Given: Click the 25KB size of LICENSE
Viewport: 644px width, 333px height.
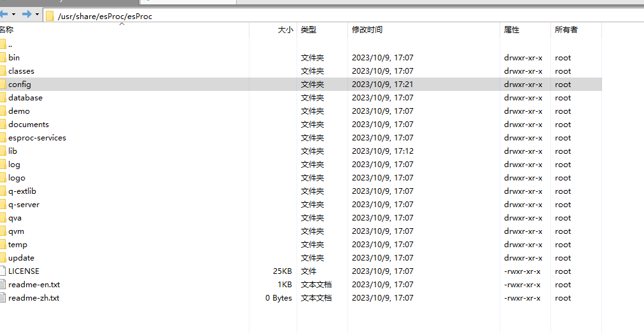Looking at the screenshot, I should click(282, 271).
